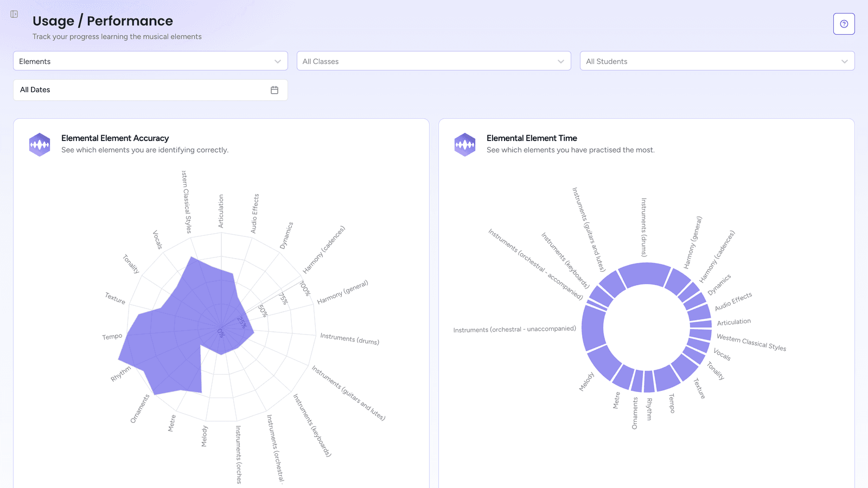Click the Vocals label on radar chart

(157, 240)
